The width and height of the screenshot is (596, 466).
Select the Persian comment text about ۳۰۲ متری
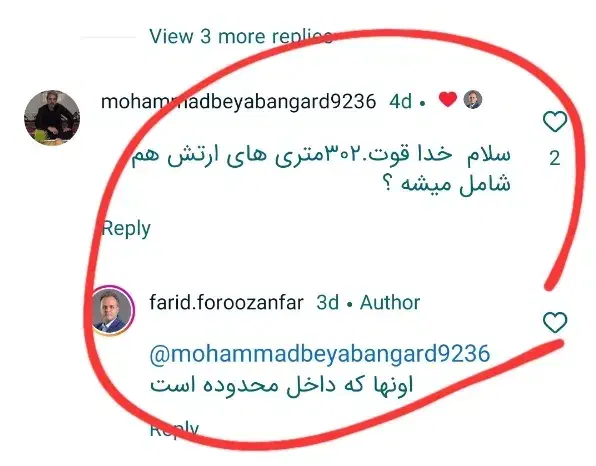point(320,170)
